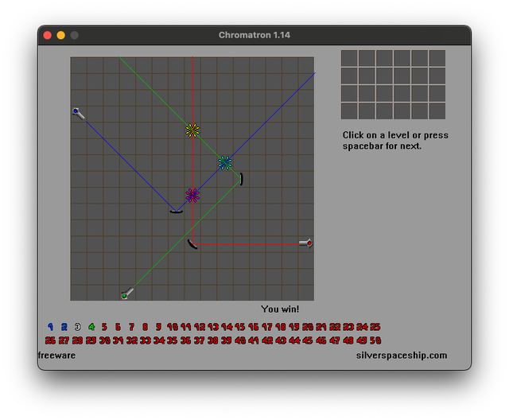Choose level 19

pyautogui.click(x=294, y=326)
